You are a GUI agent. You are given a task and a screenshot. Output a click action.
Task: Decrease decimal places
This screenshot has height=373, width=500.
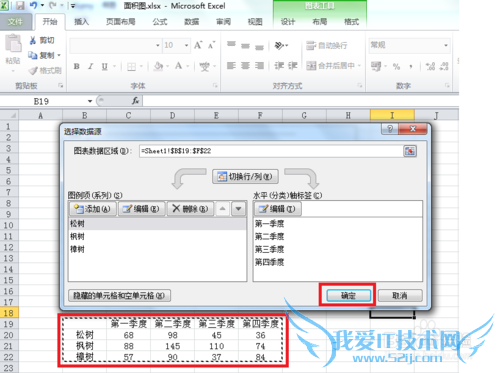(x=444, y=66)
